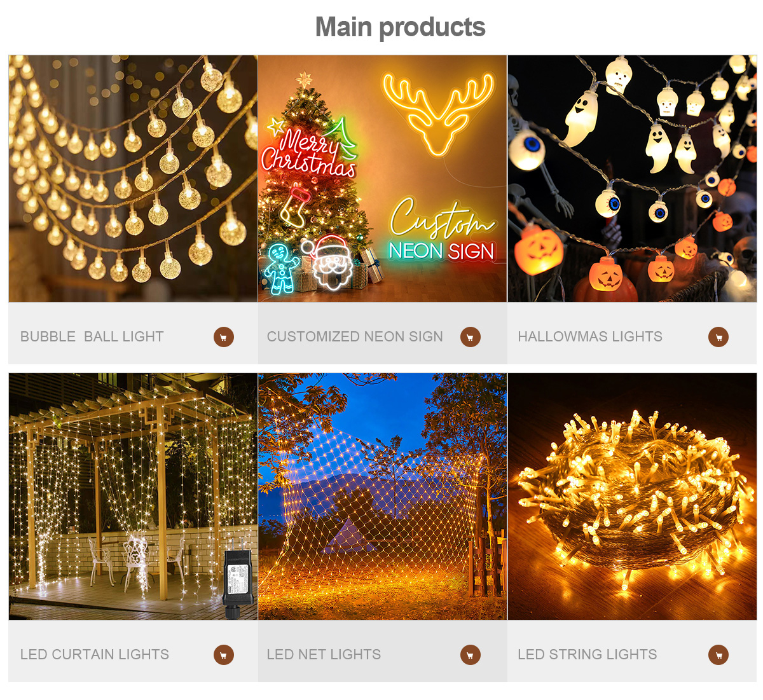Click the Custom NEON SIGN text in image

pos(442,231)
